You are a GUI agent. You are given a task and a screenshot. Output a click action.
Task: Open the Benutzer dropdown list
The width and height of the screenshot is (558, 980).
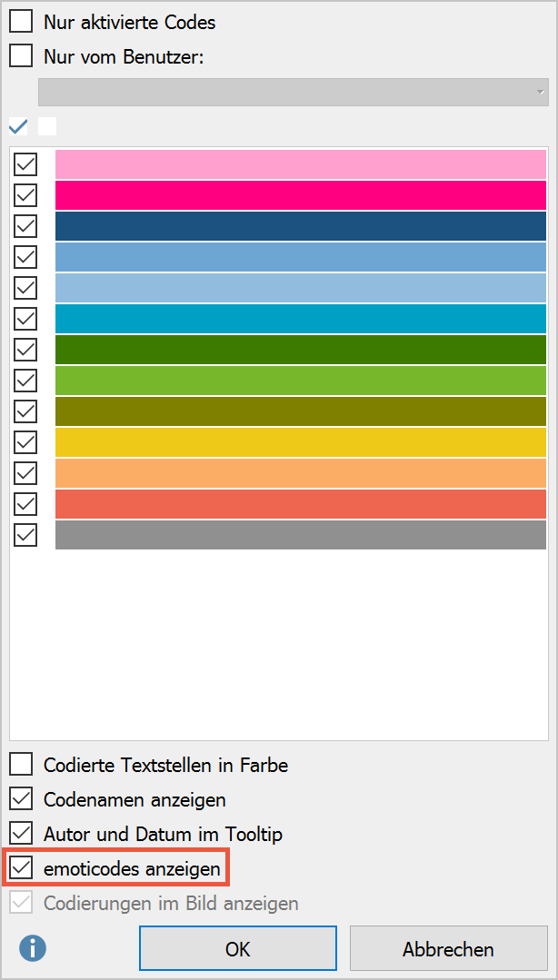(x=294, y=92)
